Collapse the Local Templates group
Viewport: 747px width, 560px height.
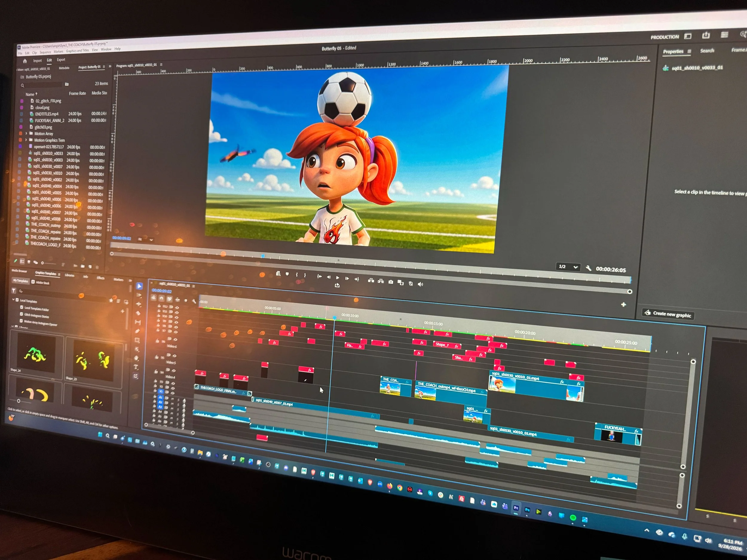click(x=13, y=299)
